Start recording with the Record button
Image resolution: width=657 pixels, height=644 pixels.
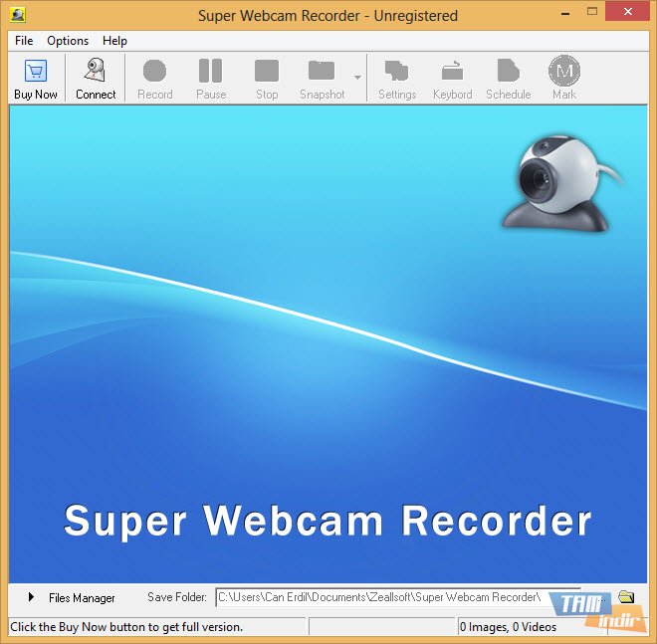click(x=155, y=79)
